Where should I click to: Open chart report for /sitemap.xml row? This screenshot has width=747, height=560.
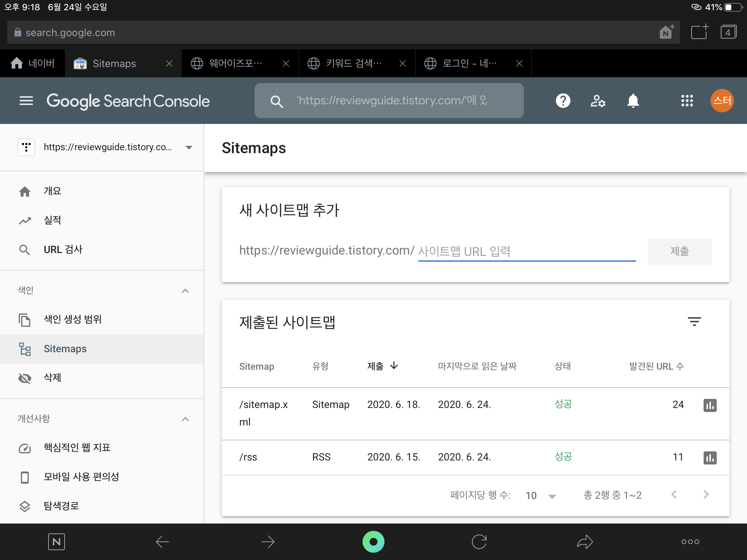(x=710, y=405)
